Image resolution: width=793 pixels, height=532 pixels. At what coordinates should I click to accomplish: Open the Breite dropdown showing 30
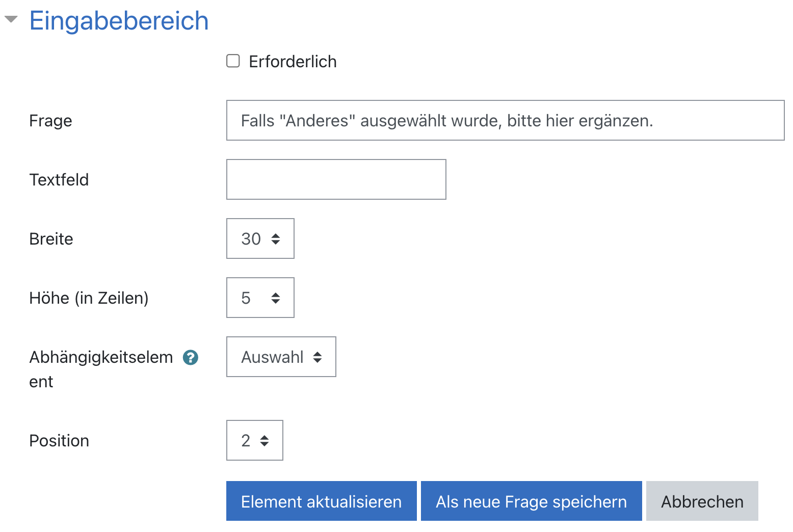[x=260, y=238]
